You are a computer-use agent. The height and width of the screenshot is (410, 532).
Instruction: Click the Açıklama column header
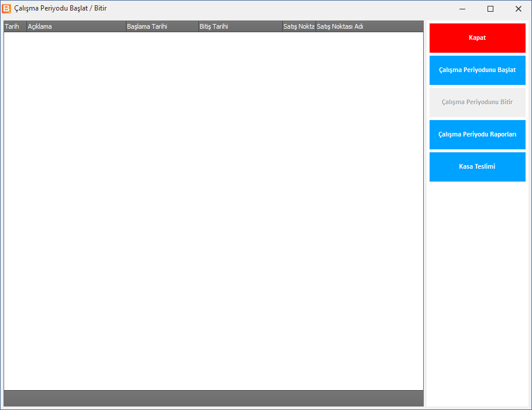pyautogui.click(x=76, y=26)
